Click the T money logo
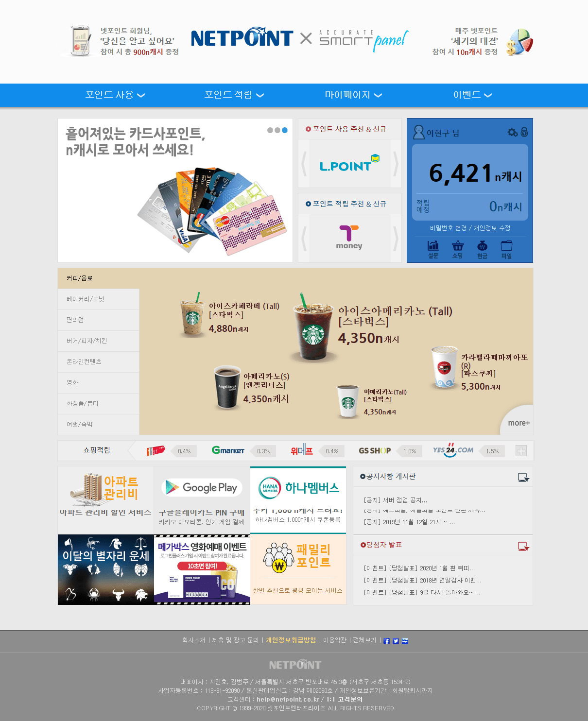Screen dimensions: 588x721 click(349, 237)
